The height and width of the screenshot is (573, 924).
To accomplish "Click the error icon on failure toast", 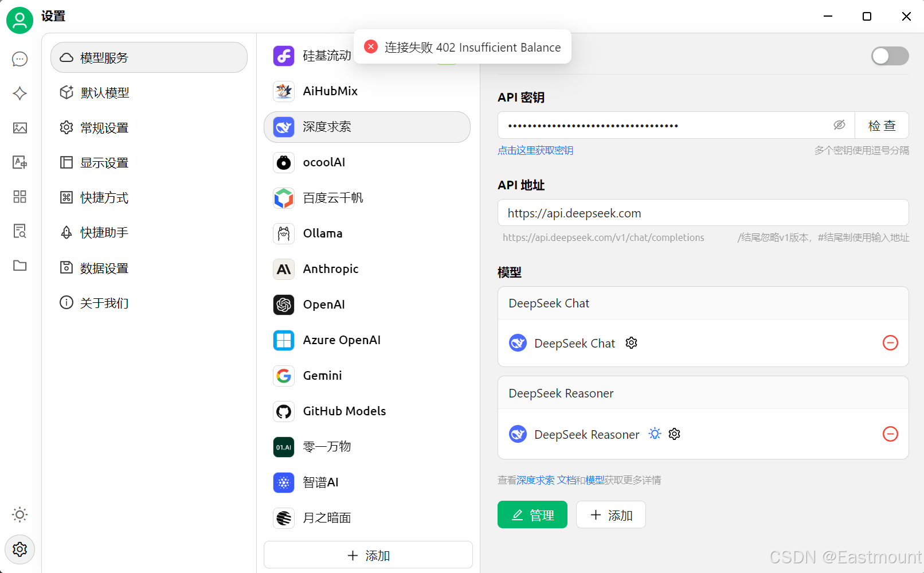I will tap(371, 46).
